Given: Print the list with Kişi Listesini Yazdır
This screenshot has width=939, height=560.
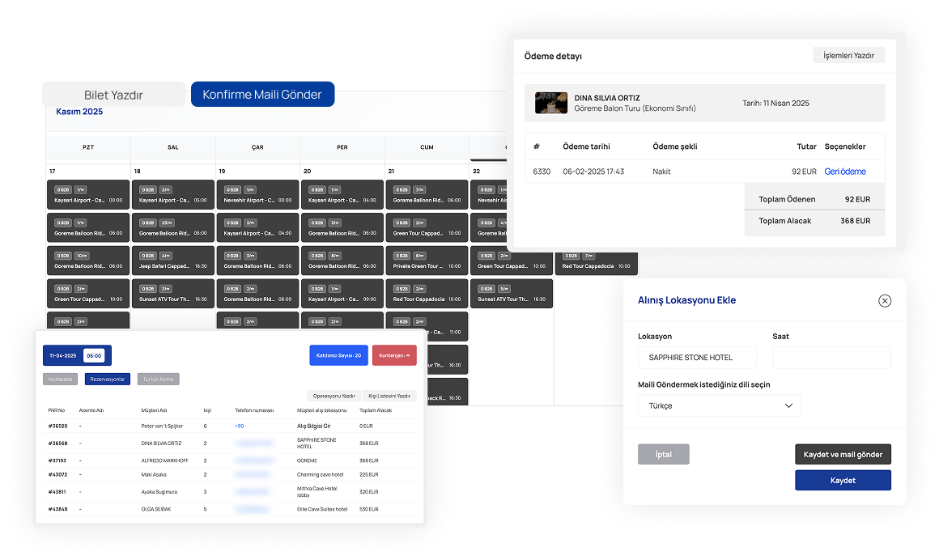Looking at the screenshot, I should click(389, 397).
